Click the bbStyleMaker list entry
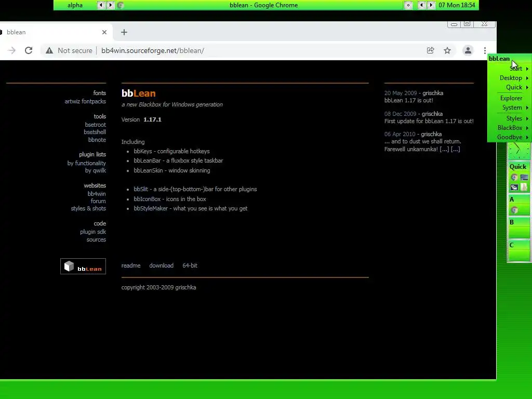 point(190,209)
